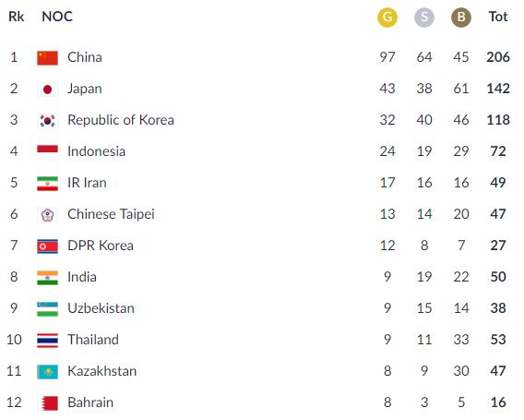Click the Chinese Taipei emblem flag
The height and width of the screenshot is (420, 524).
(47, 215)
